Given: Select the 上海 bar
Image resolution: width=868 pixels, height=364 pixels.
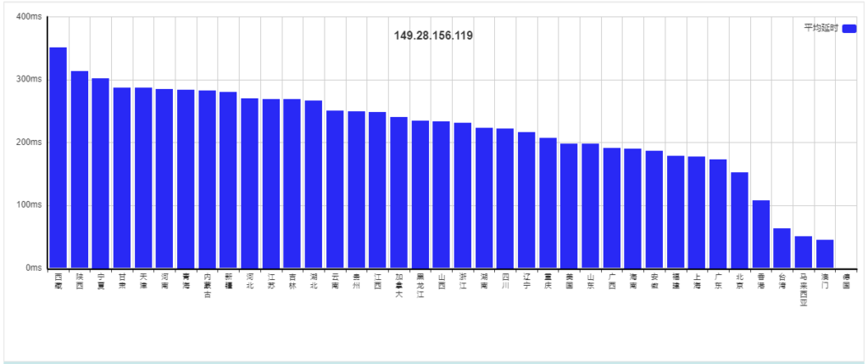Looking at the screenshot, I should click(x=697, y=213).
